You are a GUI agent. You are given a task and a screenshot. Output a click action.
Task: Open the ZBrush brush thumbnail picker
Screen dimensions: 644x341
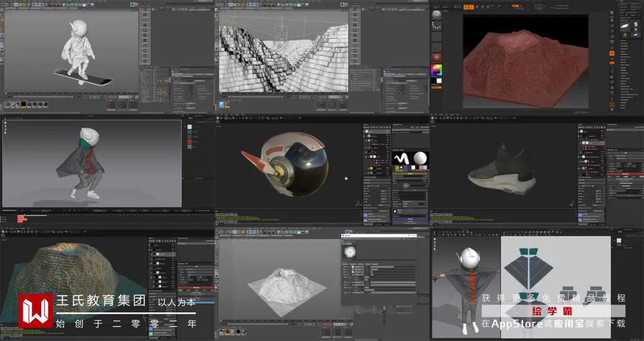[x=436, y=15]
